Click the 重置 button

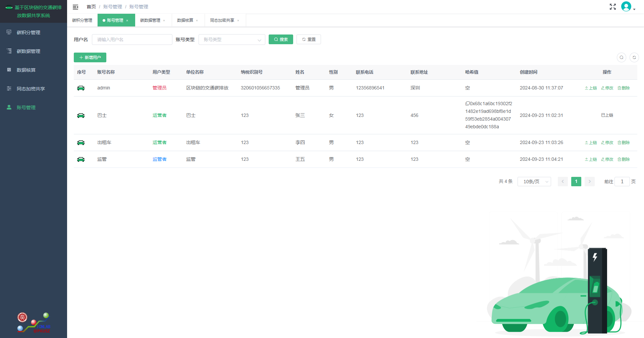coord(309,40)
